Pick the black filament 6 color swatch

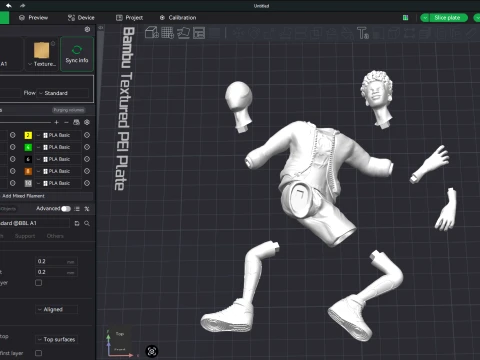coord(28,159)
